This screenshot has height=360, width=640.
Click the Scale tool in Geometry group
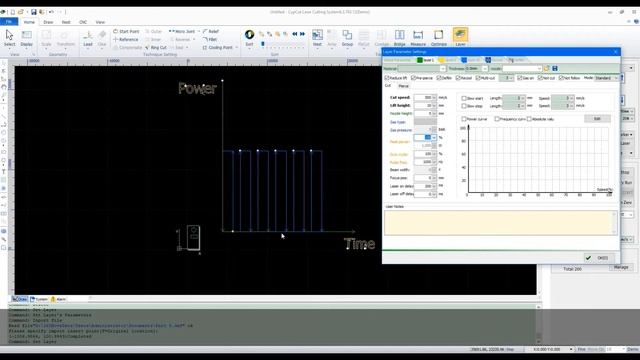46,38
